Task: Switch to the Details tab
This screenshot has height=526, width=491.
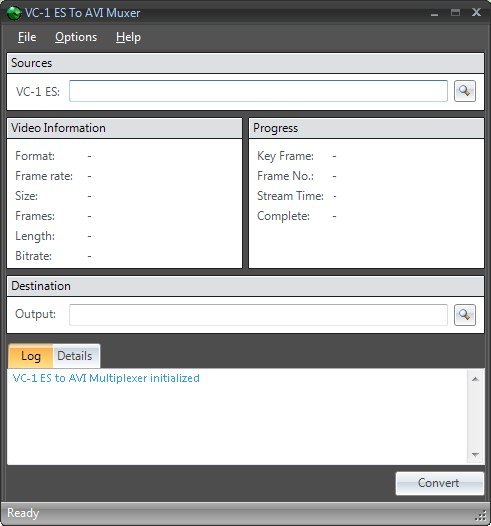Action: point(75,356)
